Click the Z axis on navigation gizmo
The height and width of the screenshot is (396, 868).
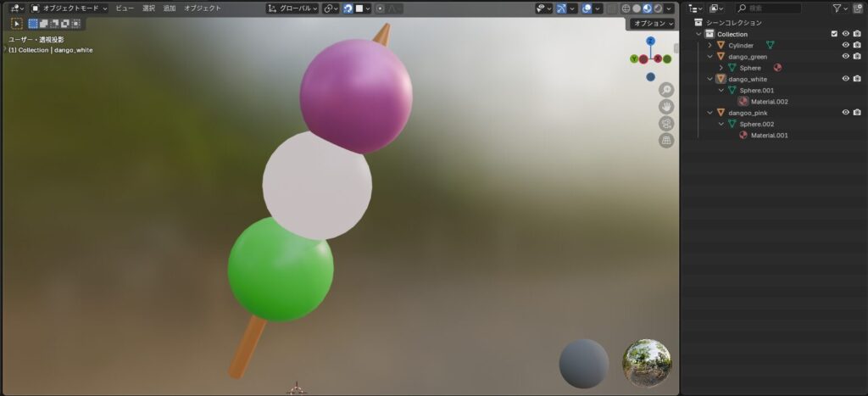[650, 41]
